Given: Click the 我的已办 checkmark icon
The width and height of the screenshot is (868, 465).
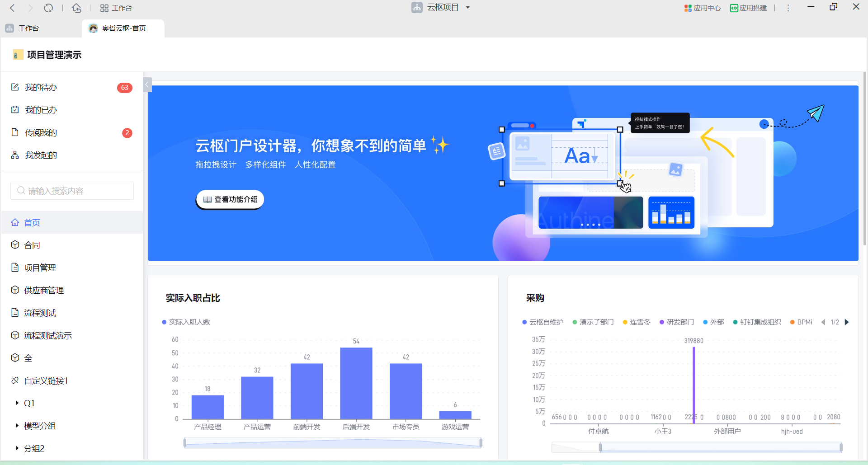Looking at the screenshot, I should [15, 109].
